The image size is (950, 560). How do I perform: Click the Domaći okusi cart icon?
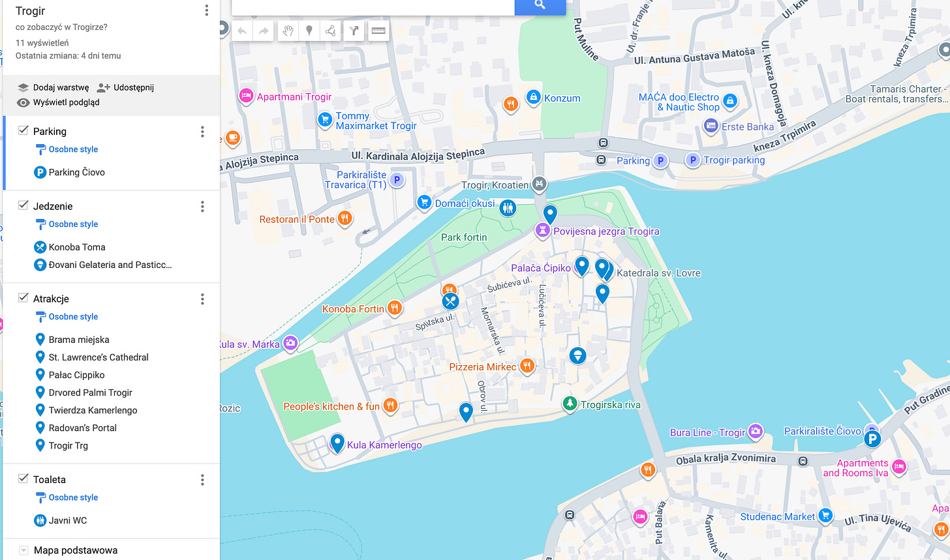(x=424, y=202)
